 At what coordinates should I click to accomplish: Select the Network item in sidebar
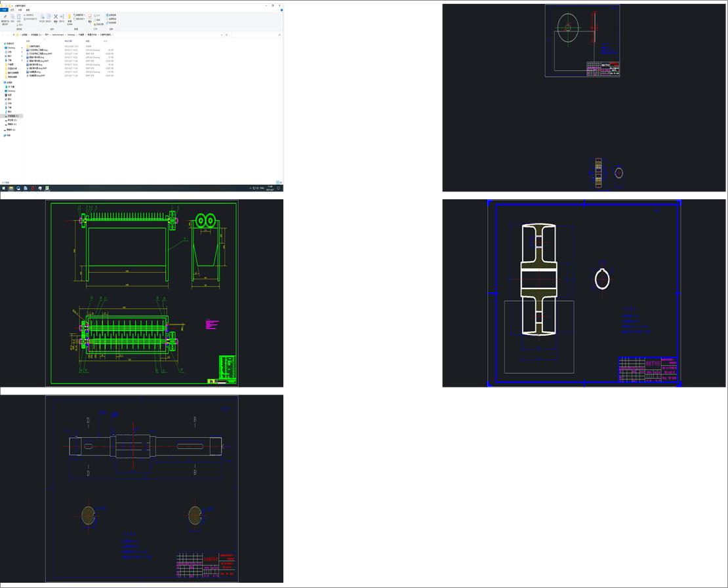click(7, 136)
